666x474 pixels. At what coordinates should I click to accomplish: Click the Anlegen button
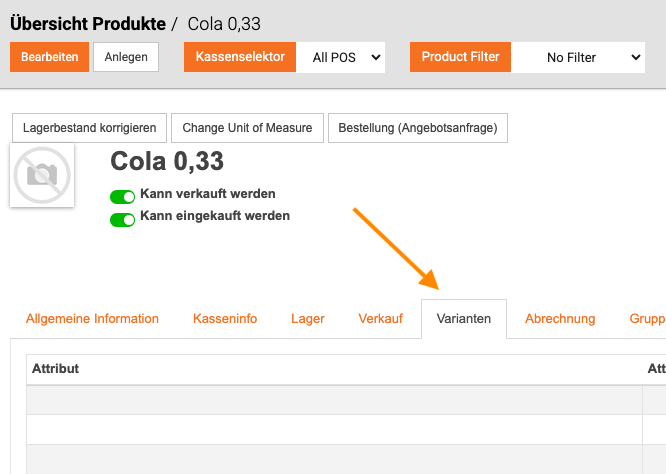[126, 57]
